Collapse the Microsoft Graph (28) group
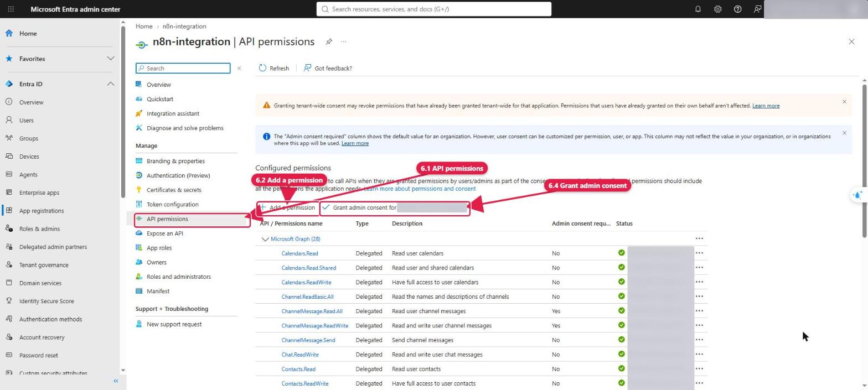The image size is (868, 390). point(265,239)
